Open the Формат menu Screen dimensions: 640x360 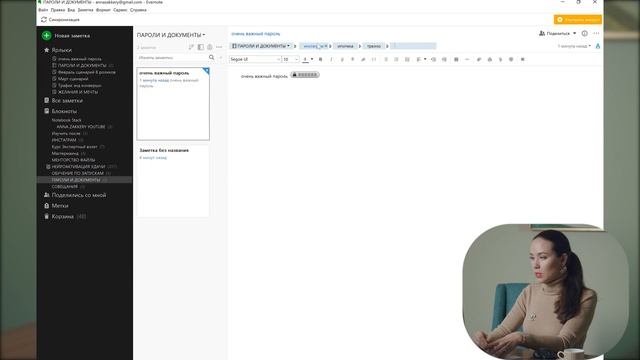point(103,10)
